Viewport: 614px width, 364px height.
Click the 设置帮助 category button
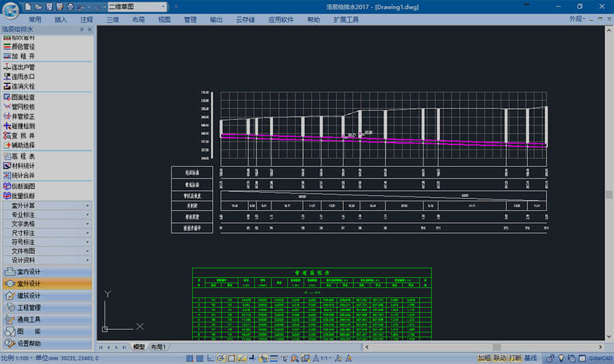click(46, 343)
